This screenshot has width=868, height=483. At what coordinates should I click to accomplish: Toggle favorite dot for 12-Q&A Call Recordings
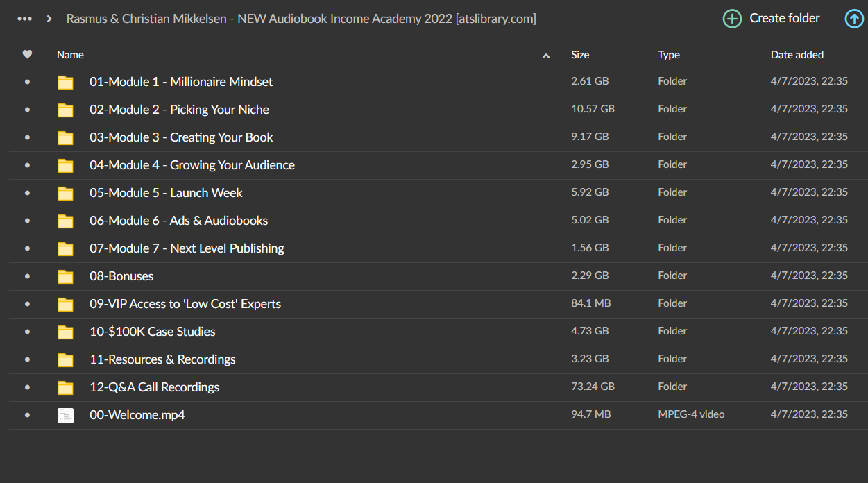(27, 387)
